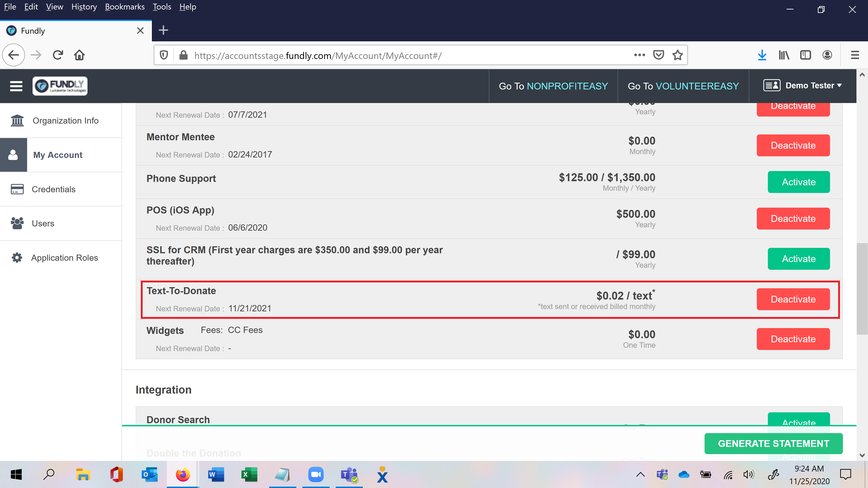Reload the page with the refresh icon
The image size is (868, 488).
[58, 55]
